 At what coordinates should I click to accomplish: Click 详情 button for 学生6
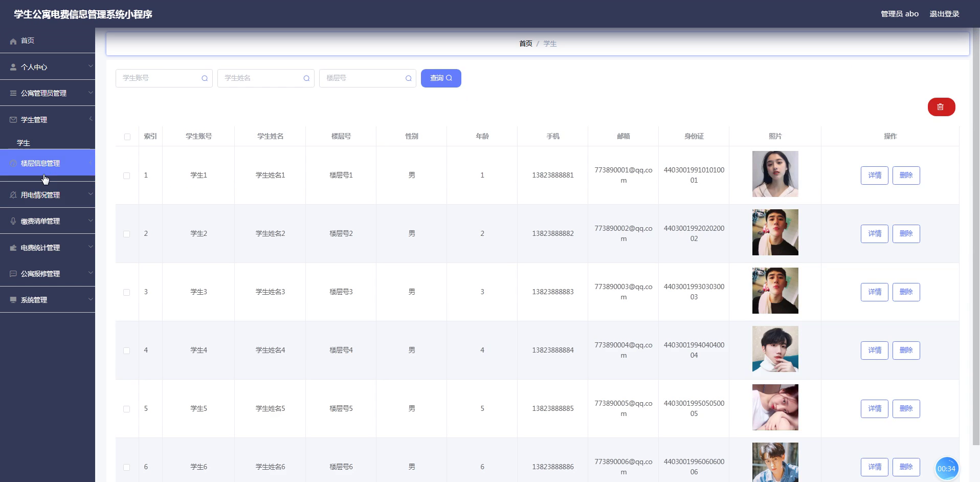pos(875,467)
